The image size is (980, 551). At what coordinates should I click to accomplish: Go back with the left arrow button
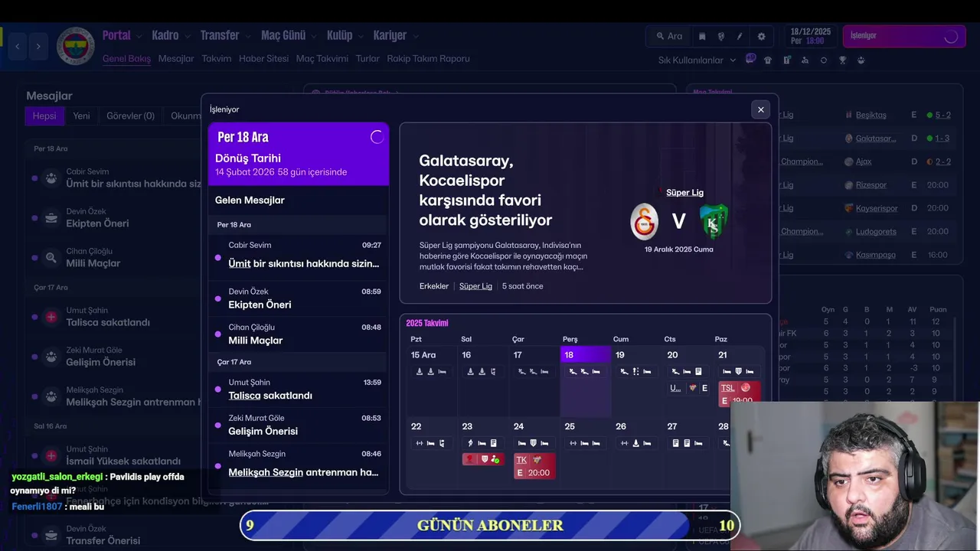tap(18, 46)
